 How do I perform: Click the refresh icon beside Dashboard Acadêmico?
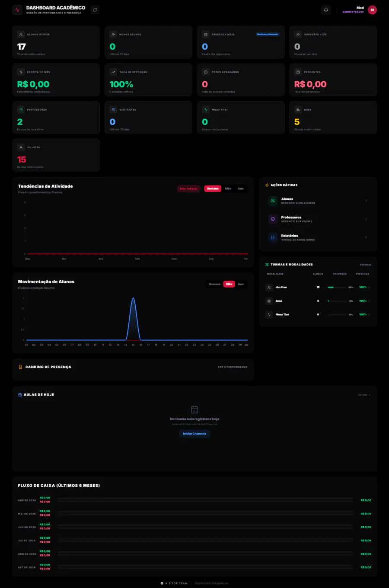[95, 10]
